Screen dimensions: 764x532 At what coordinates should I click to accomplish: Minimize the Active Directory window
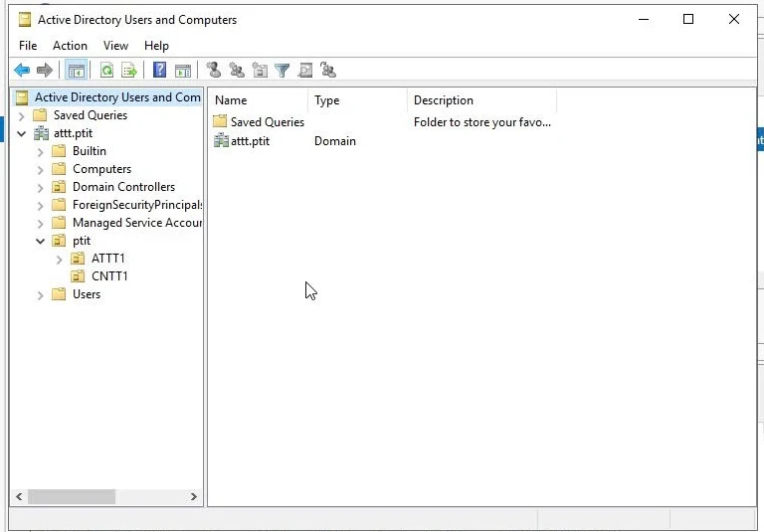644,20
